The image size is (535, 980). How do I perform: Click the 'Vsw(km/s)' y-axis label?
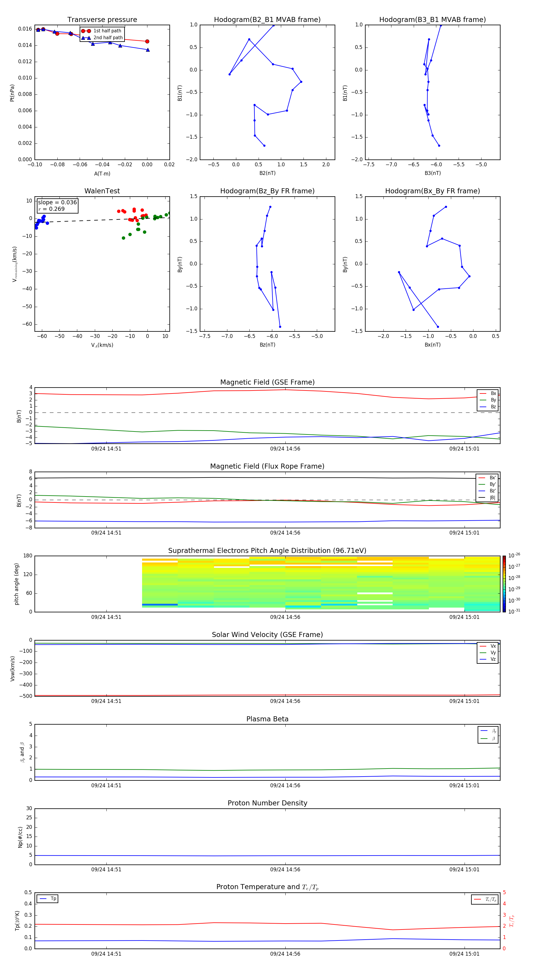pos(12,668)
